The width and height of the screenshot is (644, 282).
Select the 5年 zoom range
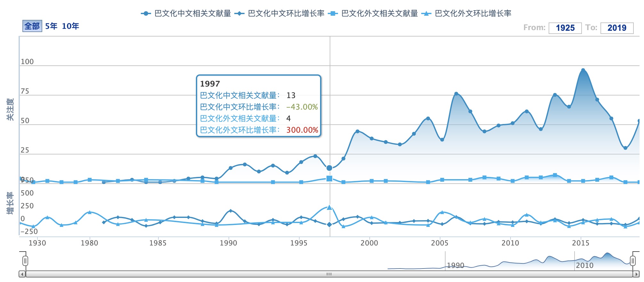[x=51, y=26]
